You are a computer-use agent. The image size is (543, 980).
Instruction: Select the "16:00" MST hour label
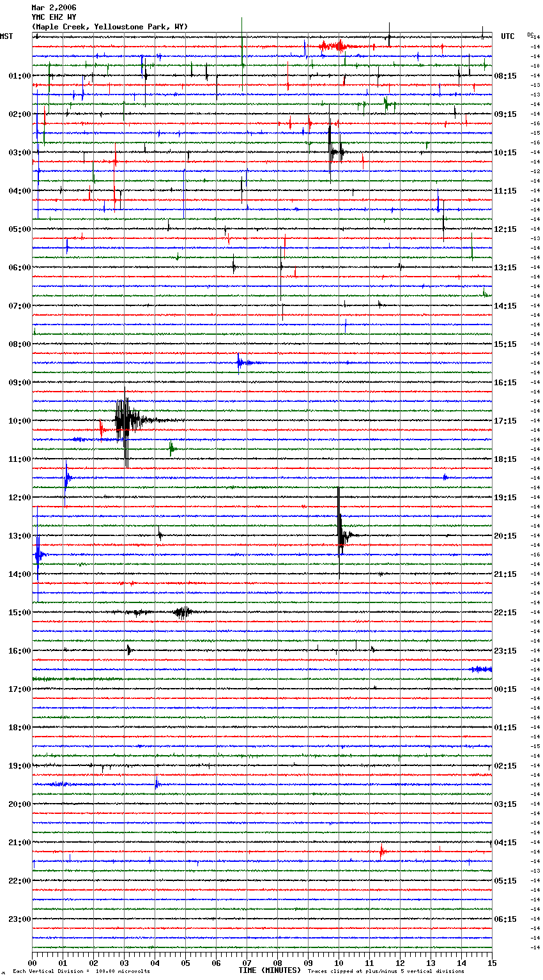coord(20,651)
